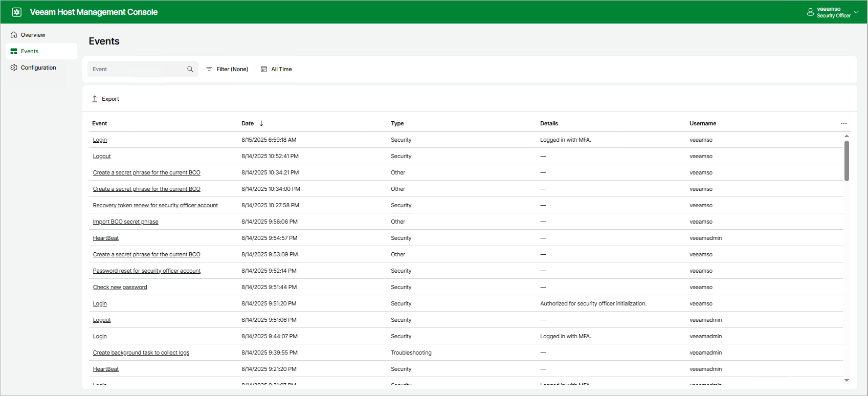This screenshot has height=396, width=868.
Task: Sort by the Username column header
Action: coord(703,123)
